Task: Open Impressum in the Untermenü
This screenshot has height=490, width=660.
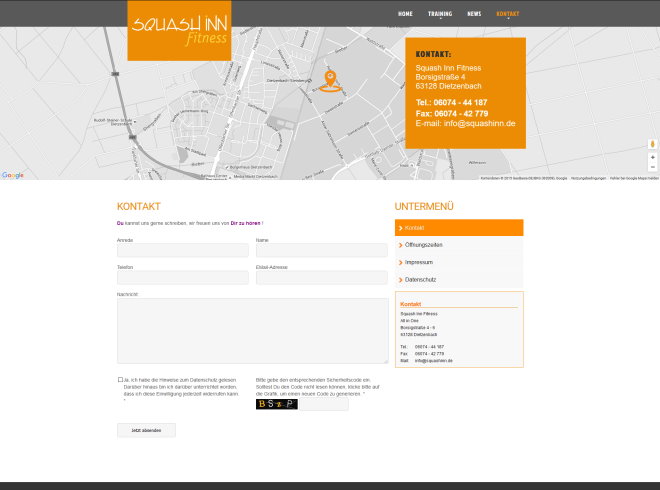Action: click(459, 262)
